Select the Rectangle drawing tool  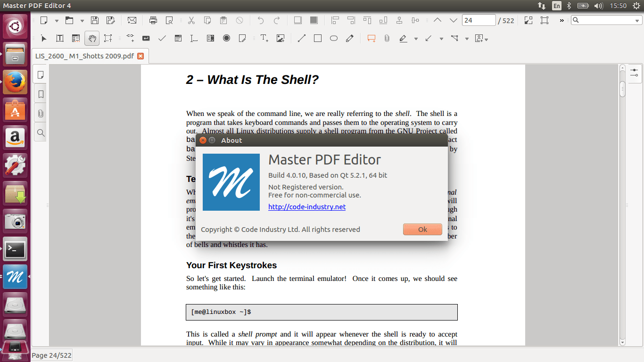pos(318,38)
